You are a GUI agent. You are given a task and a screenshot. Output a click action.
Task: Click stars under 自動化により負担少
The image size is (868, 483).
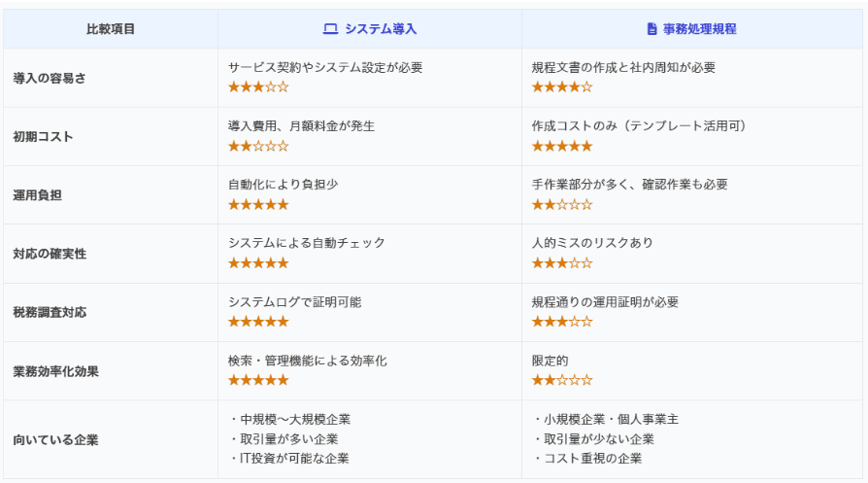pos(258,205)
